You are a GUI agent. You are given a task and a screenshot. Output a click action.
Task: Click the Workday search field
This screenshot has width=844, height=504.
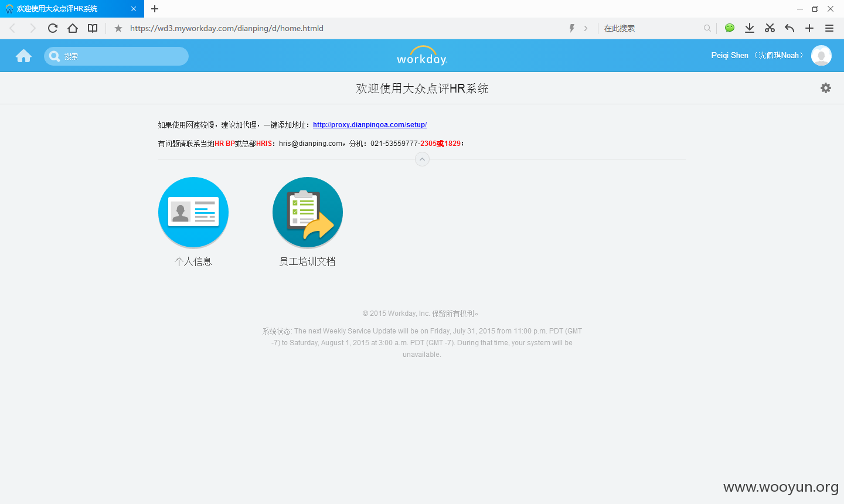click(116, 56)
